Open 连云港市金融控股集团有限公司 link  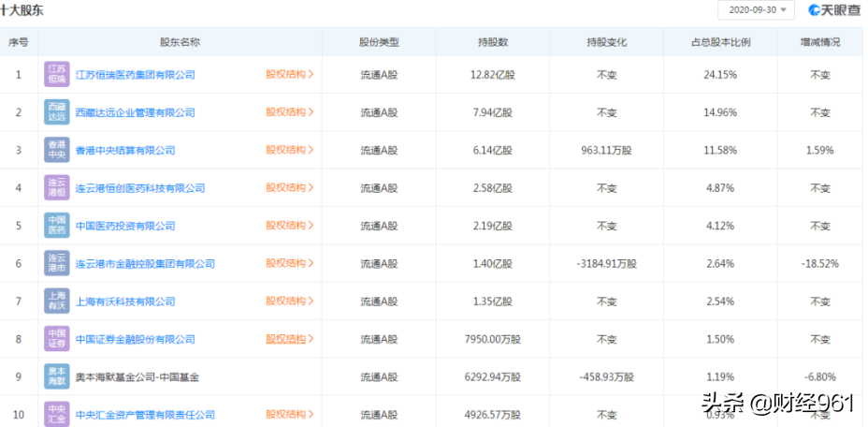[x=145, y=263]
